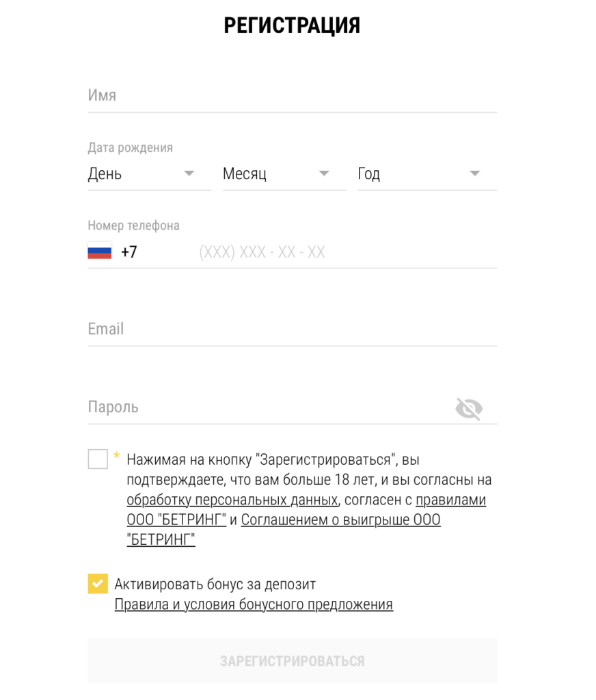This screenshot has width=596, height=700.
Task: Toggle password visibility with the eye icon
Action: point(470,408)
